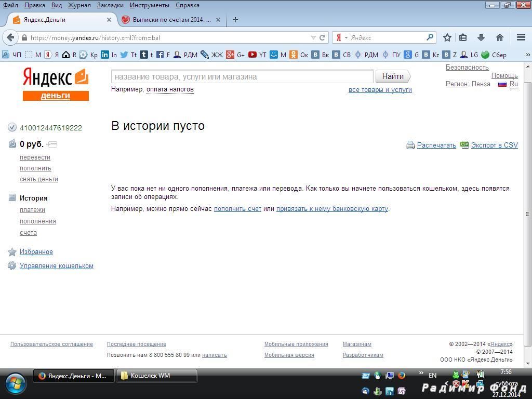532x399 pixels.
Task: Open 'привязать к нему банковскую карту' link
Action: point(332,209)
